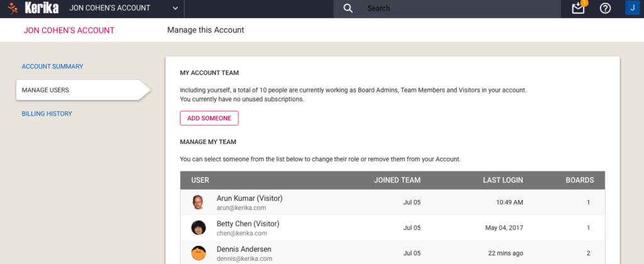The image size is (644, 264).
Task: Click the Kerika logo icon
Action: (x=13, y=8)
